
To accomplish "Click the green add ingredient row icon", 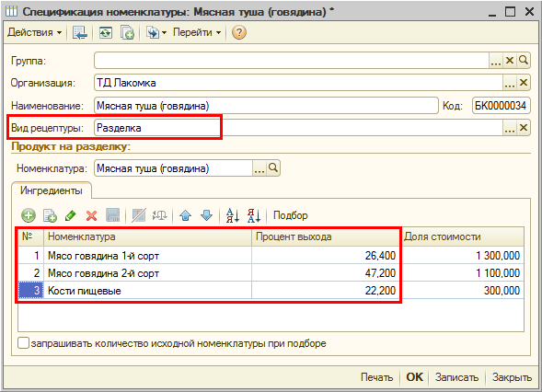I will pos(29,215).
